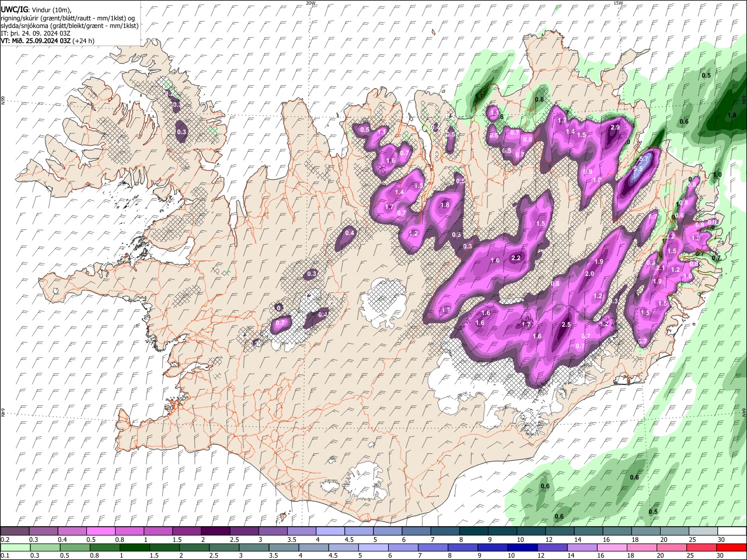Click the 5.7 precipitation value in the northeast
Screen dimensions: 747x560
tap(644, 159)
